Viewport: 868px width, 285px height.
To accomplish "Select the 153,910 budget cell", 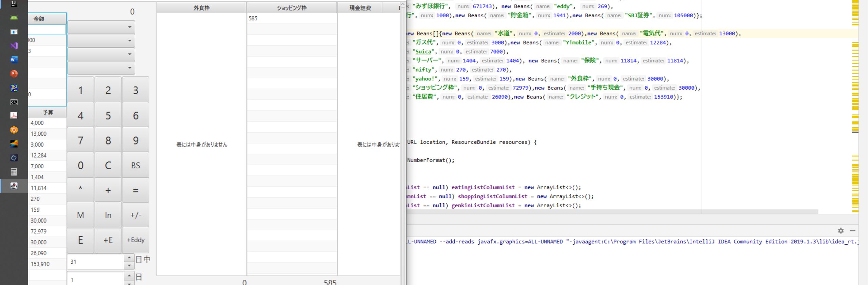I will coord(47,264).
